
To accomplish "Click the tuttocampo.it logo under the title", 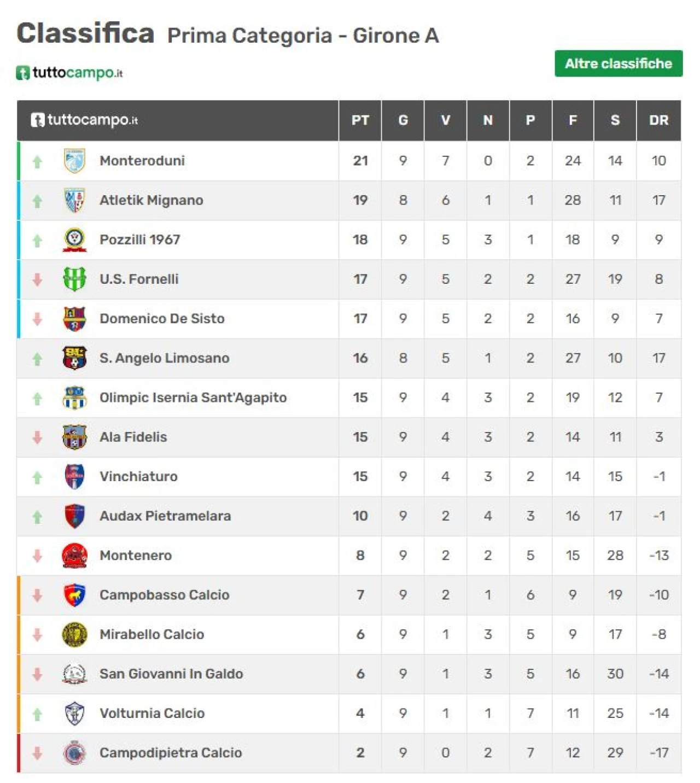I will tap(69, 73).
